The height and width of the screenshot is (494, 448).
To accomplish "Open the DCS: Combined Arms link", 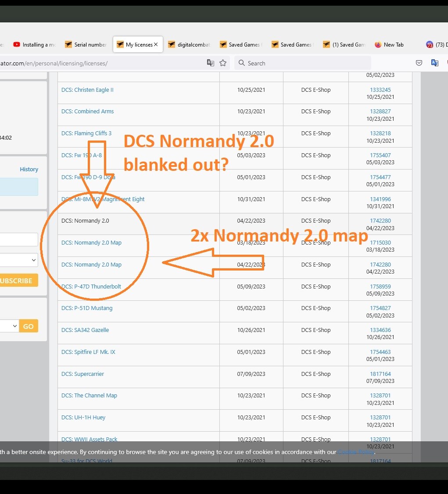I will point(87,111).
